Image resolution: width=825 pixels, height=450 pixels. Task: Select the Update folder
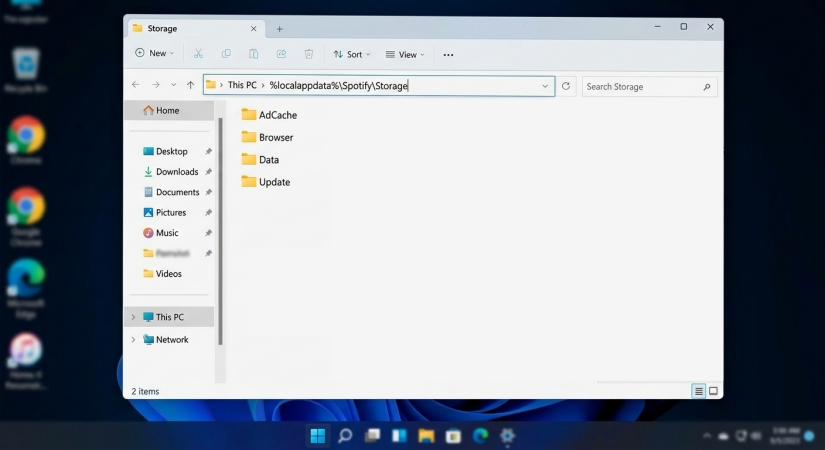(266, 182)
